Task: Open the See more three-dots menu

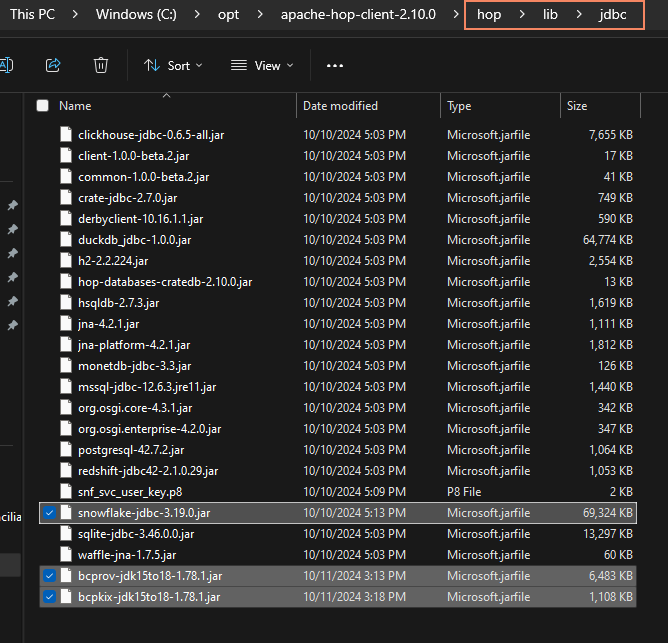Action: click(x=335, y=66)
